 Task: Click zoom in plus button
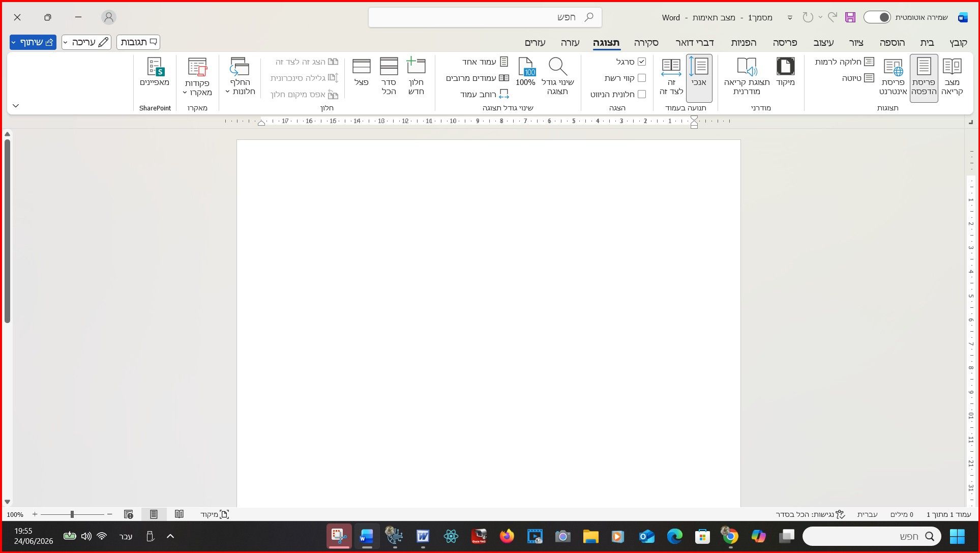point(35,514)
